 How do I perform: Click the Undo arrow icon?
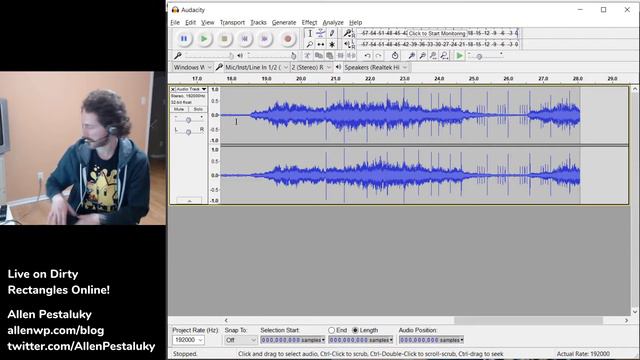[x=367, y=56]
